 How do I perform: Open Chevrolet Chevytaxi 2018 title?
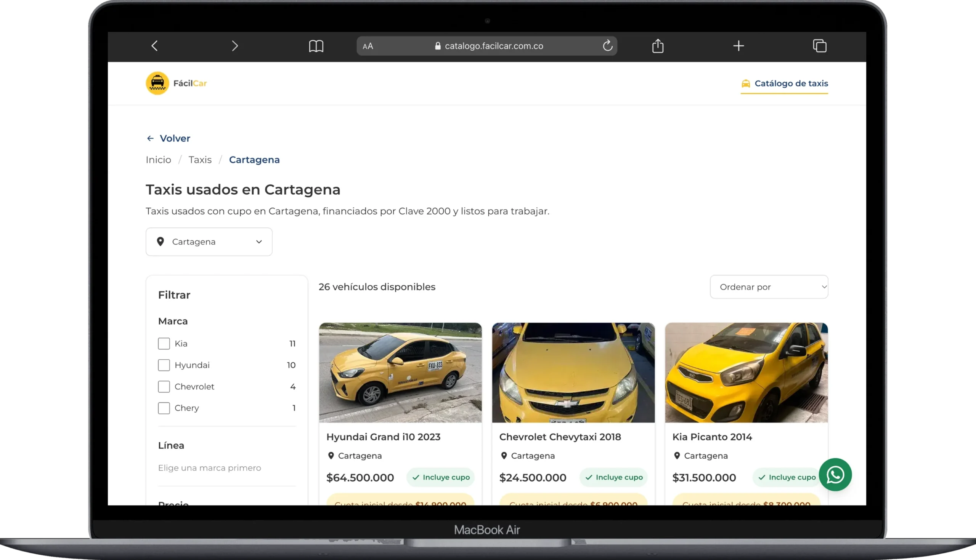click(560, 437)
